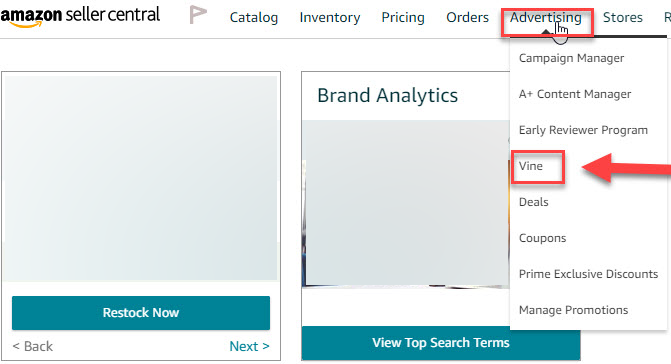This screenshot has height=364, width=671.
Task: Click the Back link on the card
Action: click(x=33, y=346)
